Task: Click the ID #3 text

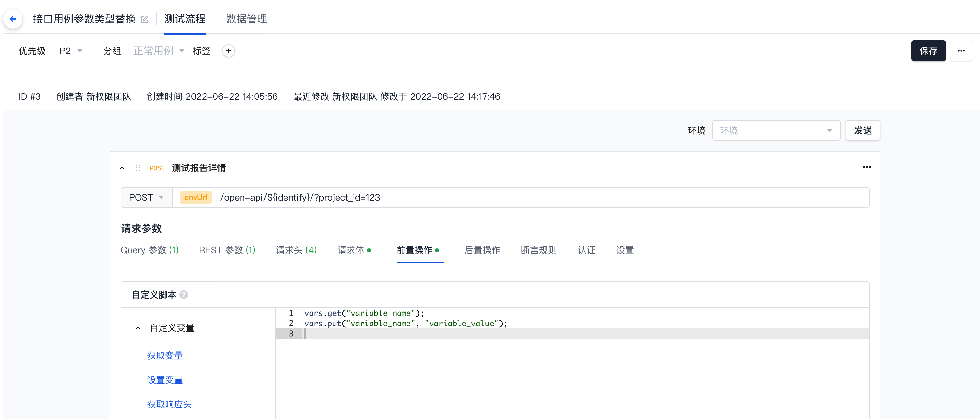Action: pyautogui.click(x=30, y=96)
